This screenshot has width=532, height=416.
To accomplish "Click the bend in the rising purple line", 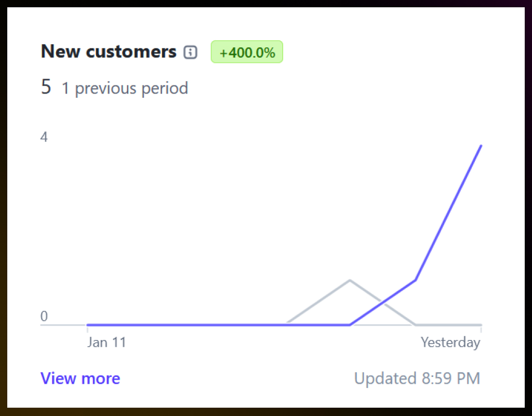I will [x=416, y=280].
